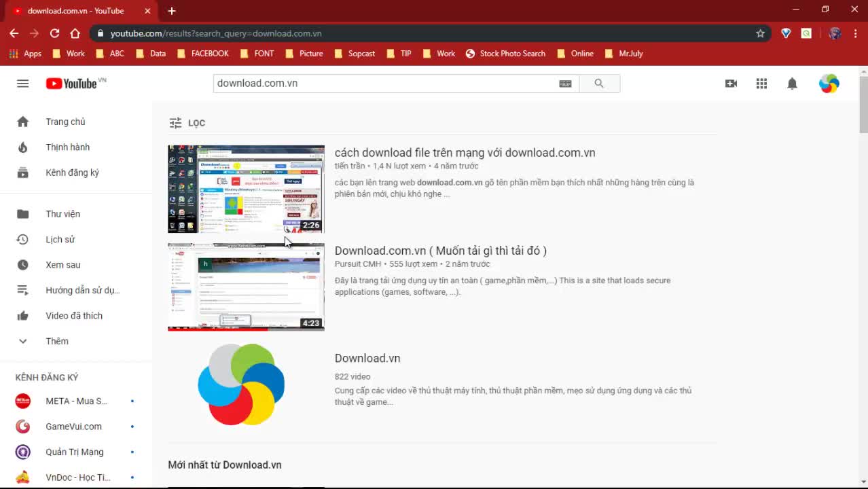Open the create video camera icon
868x489 pixels.
tap(731, 84)
